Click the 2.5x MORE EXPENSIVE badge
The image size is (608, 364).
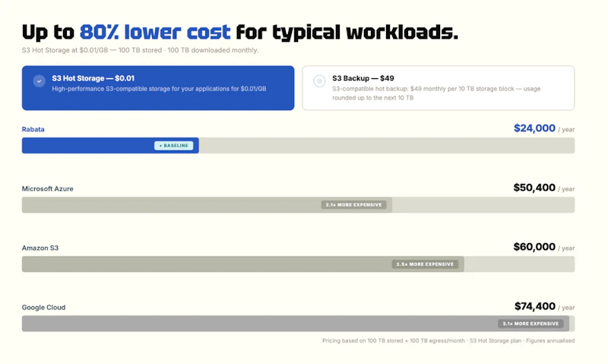pos(425,264)
